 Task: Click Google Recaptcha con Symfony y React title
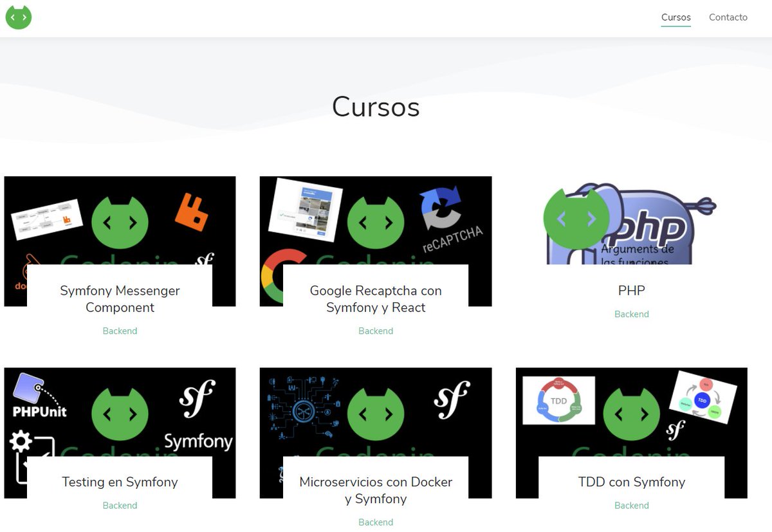376,299
